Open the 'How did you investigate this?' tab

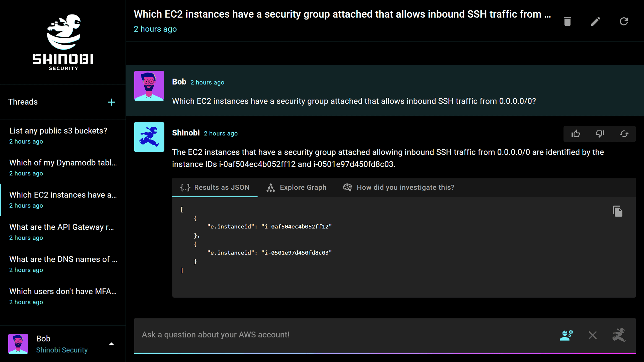(x=399, y=187)
